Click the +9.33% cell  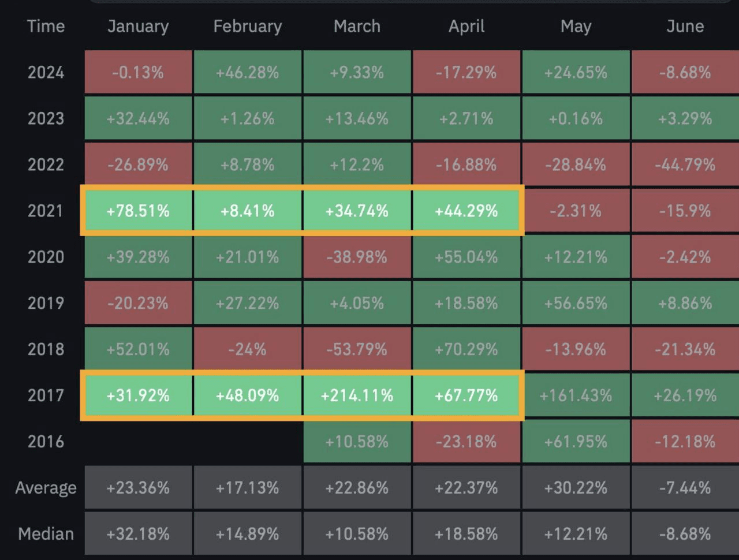pyautogui.click(x=357, y=72)
